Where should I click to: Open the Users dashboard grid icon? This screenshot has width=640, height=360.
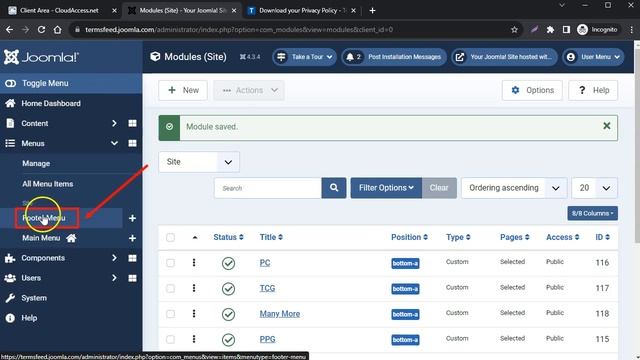pyautogui.click(x=132, y=278)
